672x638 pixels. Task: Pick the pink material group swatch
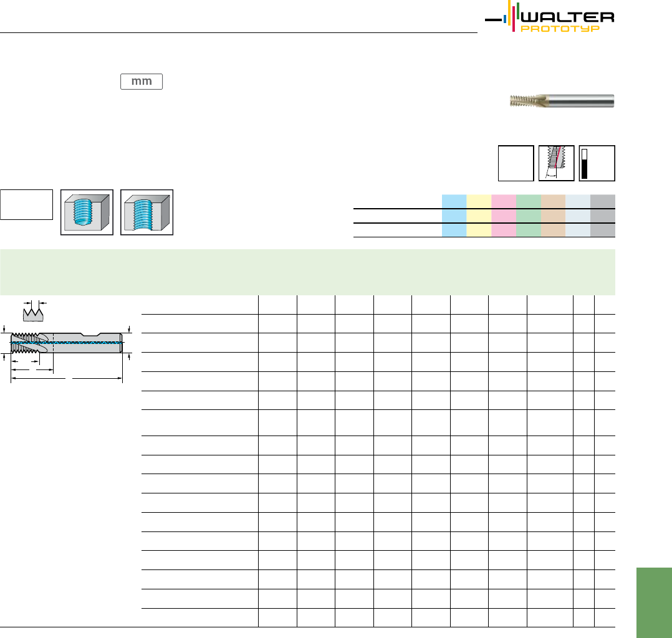(504, 216)
